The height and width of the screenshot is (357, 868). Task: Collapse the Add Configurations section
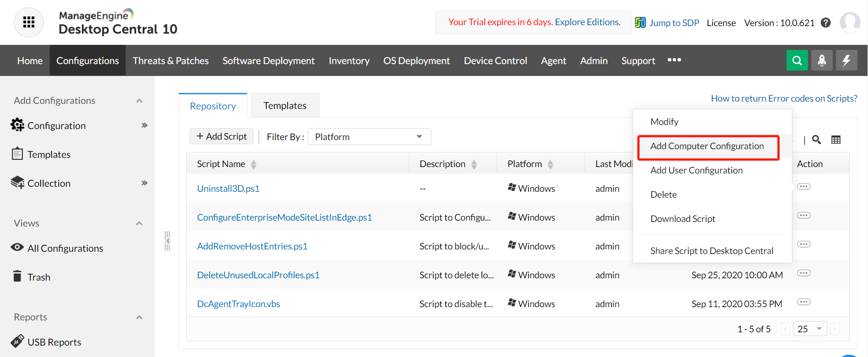point(139,101)
